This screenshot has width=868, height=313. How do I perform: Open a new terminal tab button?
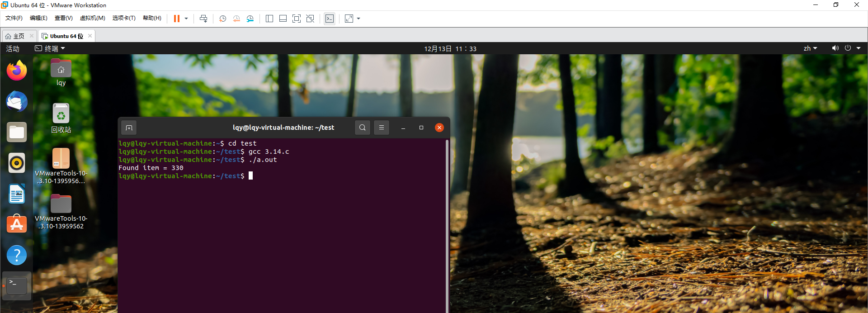click(x=129, y=128)
